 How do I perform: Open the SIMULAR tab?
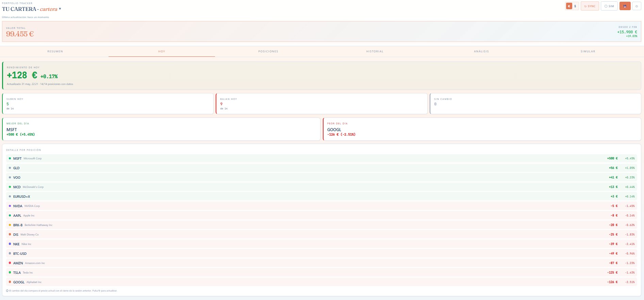point(588,51)
